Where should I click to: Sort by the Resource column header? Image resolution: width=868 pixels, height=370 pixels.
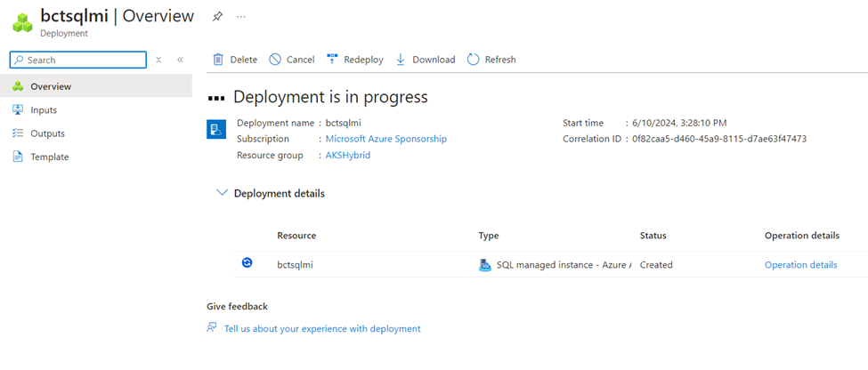pos(296,236)
